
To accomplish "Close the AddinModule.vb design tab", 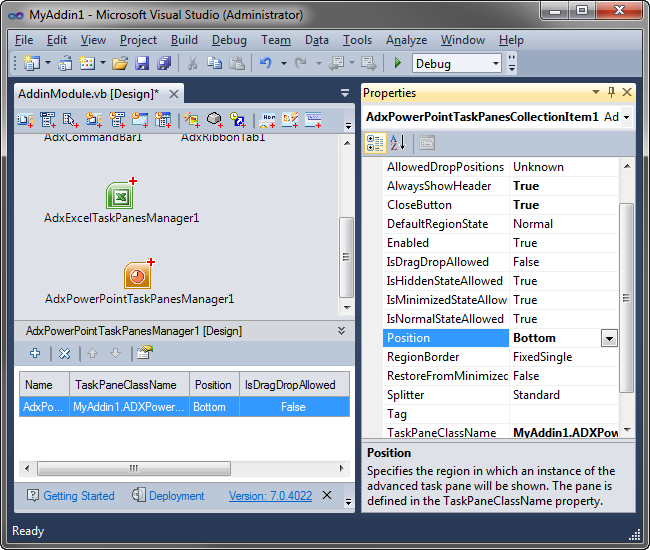I will (174, 94).
